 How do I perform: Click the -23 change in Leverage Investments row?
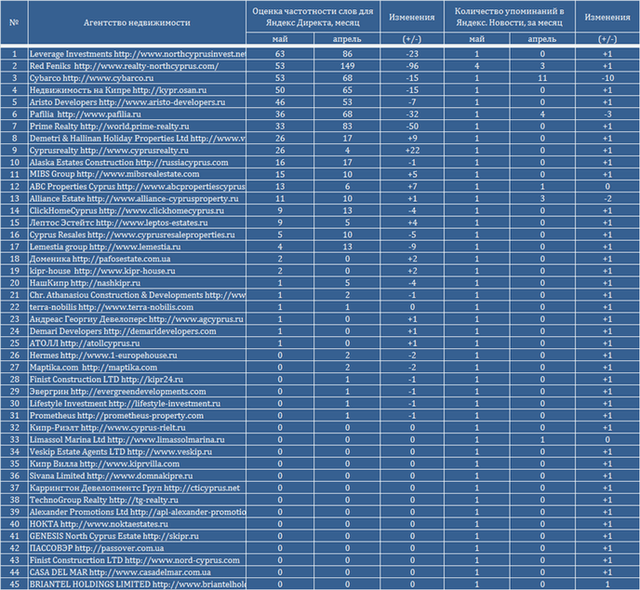tap(412, 54)
